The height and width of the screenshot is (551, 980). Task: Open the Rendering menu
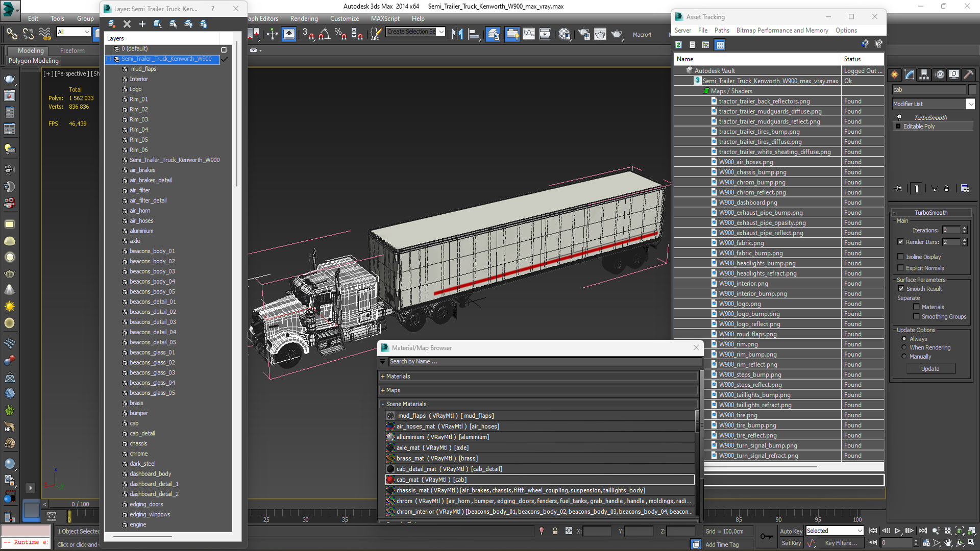pos(304,18)
